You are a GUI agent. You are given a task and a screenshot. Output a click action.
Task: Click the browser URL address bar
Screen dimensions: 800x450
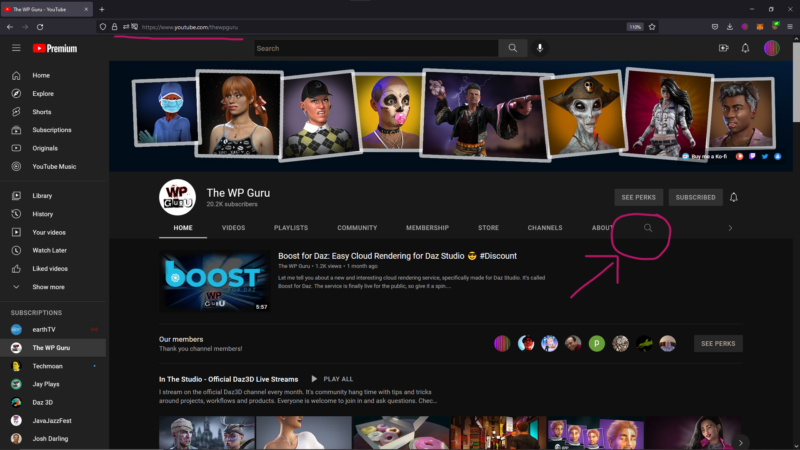click(378, 27)
